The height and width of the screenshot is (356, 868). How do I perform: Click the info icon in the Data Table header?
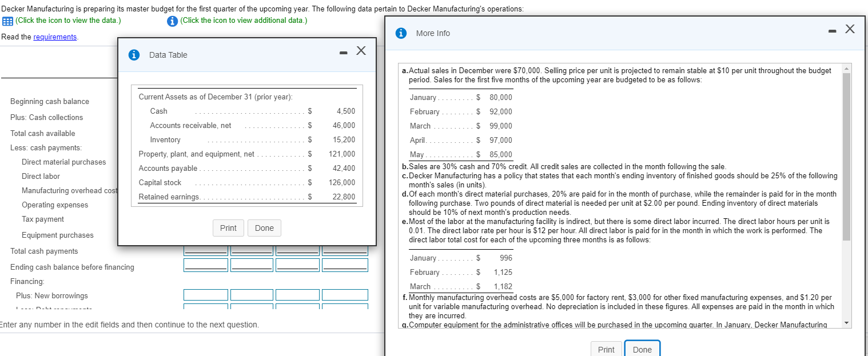coord(134,55)
